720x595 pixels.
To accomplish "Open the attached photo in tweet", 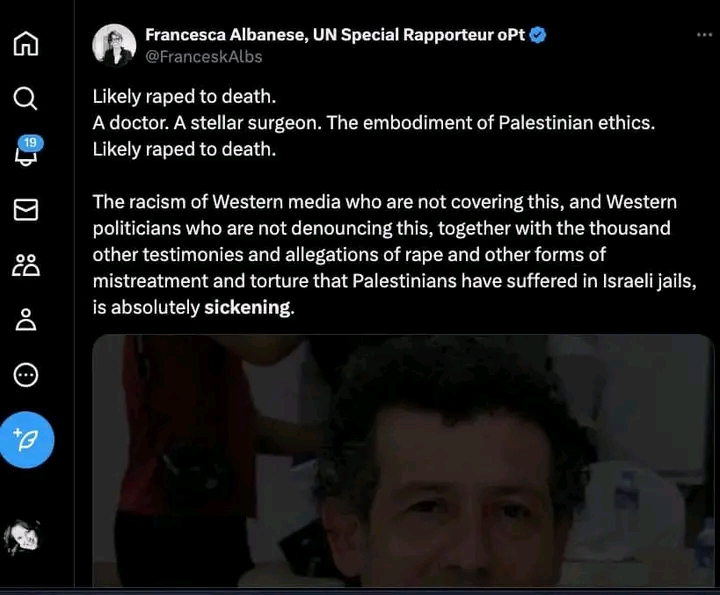I will pyautogui.click(x=403, y=460).
